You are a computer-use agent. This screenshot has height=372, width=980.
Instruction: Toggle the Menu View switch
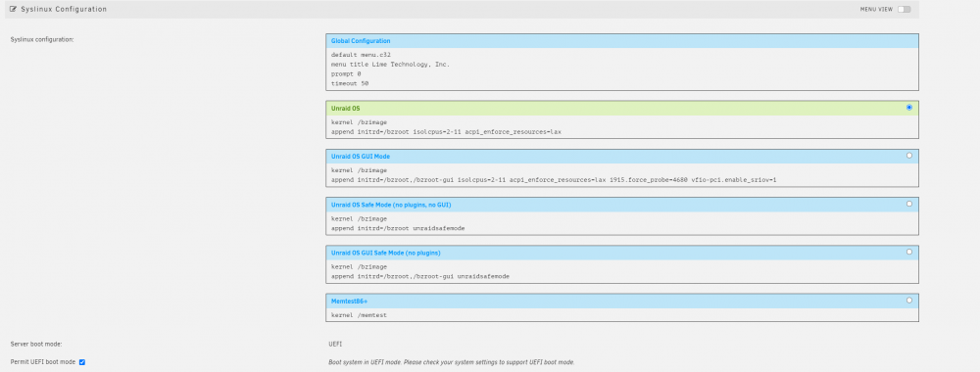(904, 10)
